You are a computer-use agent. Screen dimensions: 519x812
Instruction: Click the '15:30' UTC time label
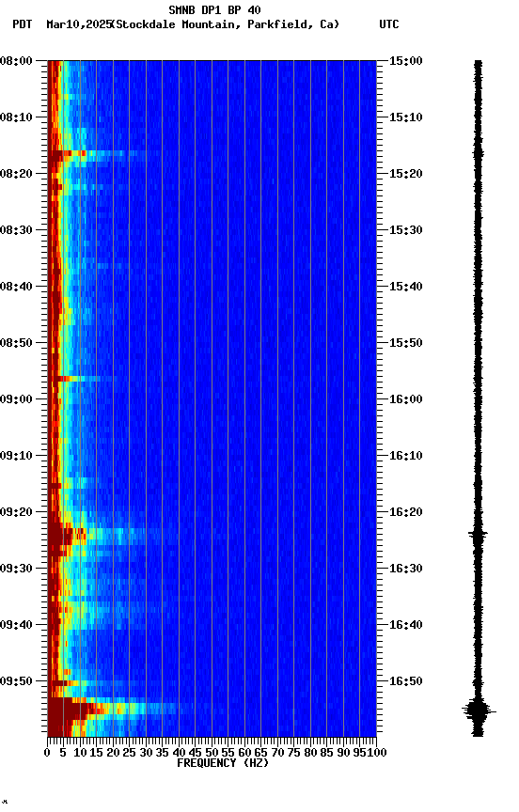[x=405, y=230]
